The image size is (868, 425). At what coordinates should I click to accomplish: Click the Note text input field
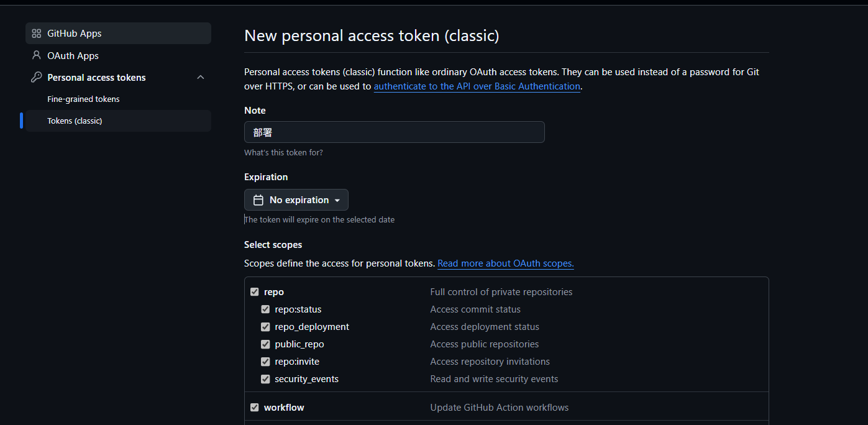(394, 132)
